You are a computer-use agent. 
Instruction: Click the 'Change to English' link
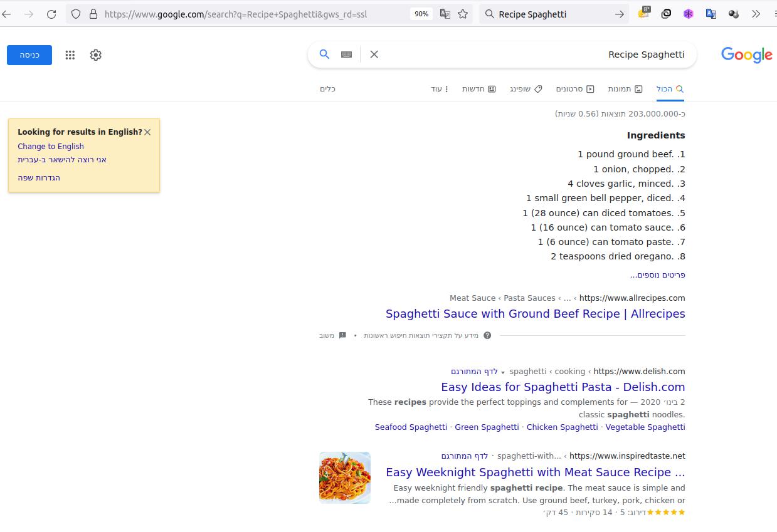50,146
